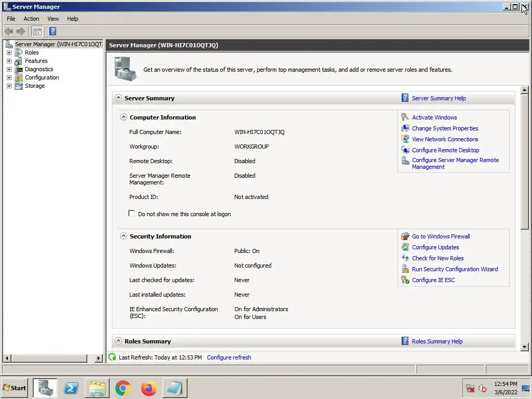The width and height of the screenshot is (532, 399).
Task: Click the Activate Windows keys icon
Action: (405, 117)
